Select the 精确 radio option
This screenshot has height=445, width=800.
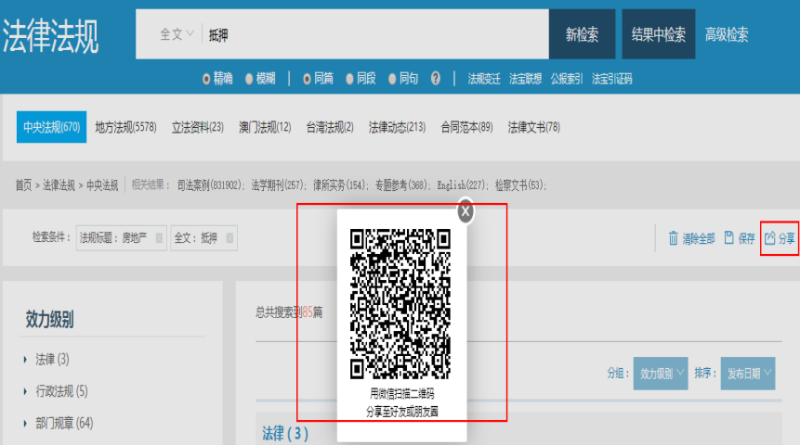pyautogui.click(x=206, y=79)
